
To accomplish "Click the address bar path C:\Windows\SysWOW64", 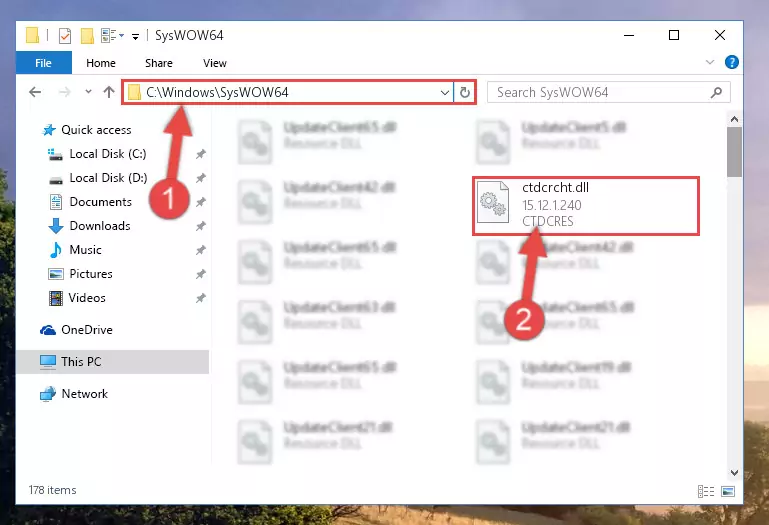I will click(x=217, y=92).
